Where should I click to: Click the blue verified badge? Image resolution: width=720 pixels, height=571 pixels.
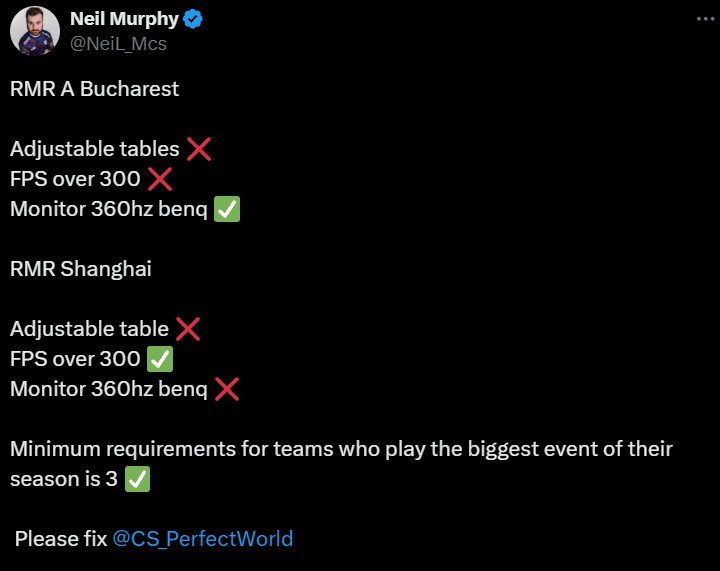(193, 19)
